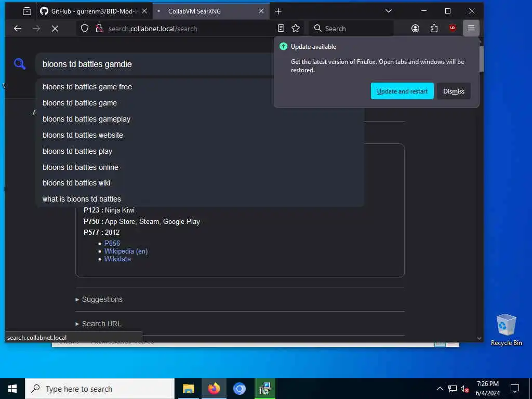Click Update and restart button

point(402,91)
